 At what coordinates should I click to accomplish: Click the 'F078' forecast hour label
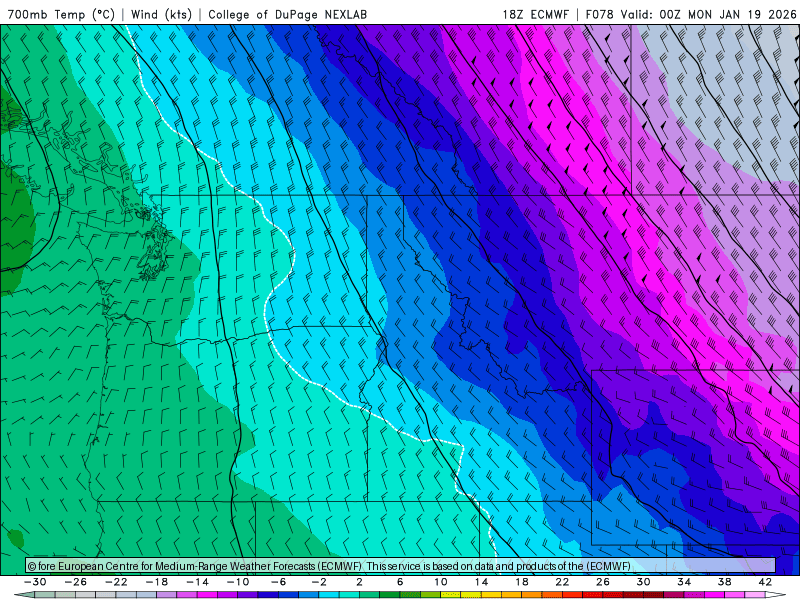click(600, 15)
